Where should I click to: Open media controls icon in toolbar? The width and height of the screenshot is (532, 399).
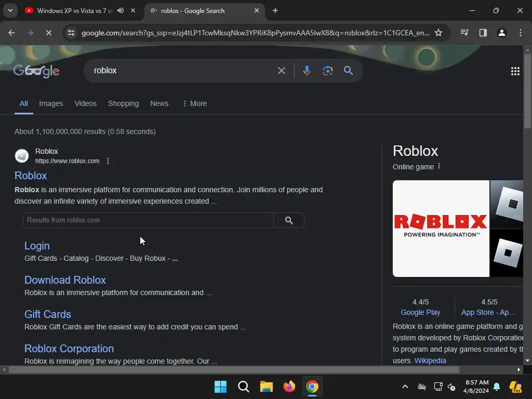click(x=464, y=33)
